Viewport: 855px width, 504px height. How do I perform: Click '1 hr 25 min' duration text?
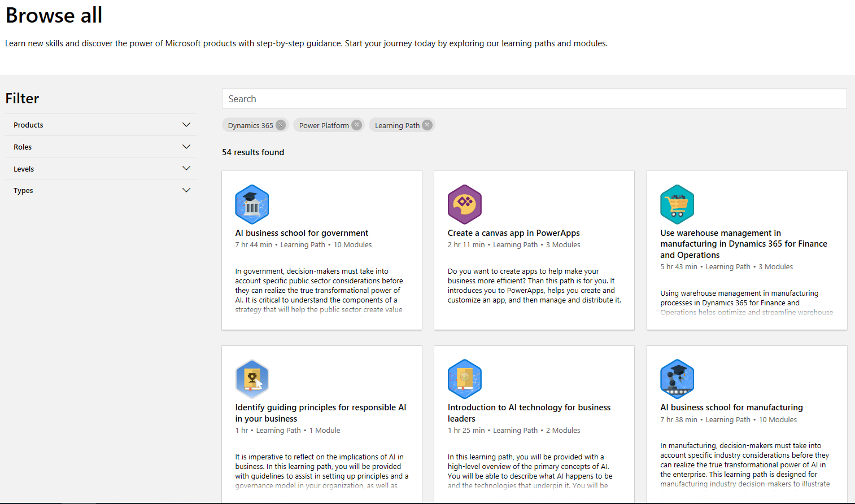pos(466,431)
